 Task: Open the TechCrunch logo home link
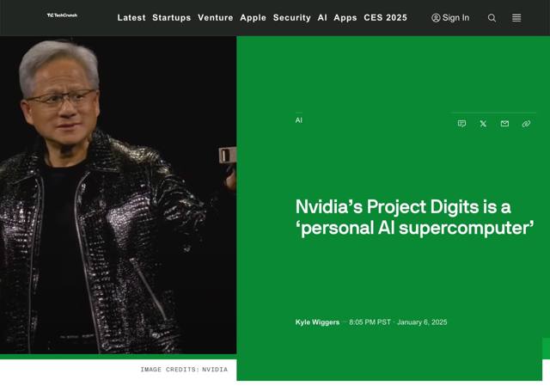pos(62,15)
